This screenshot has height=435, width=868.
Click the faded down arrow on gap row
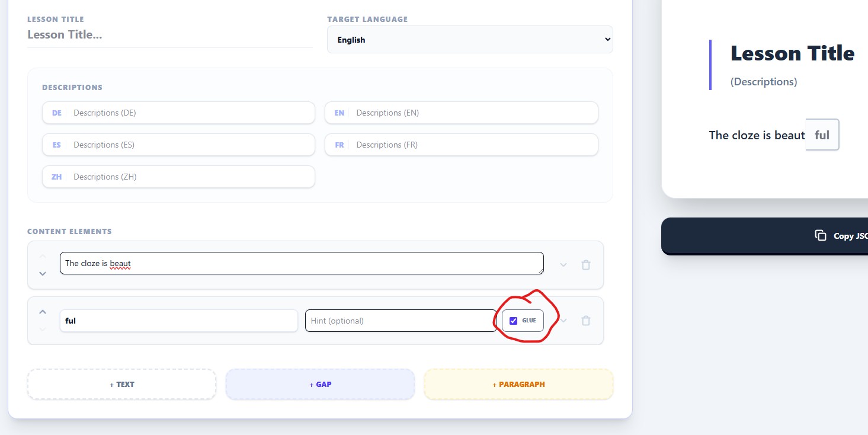click(x=43, y=329)
